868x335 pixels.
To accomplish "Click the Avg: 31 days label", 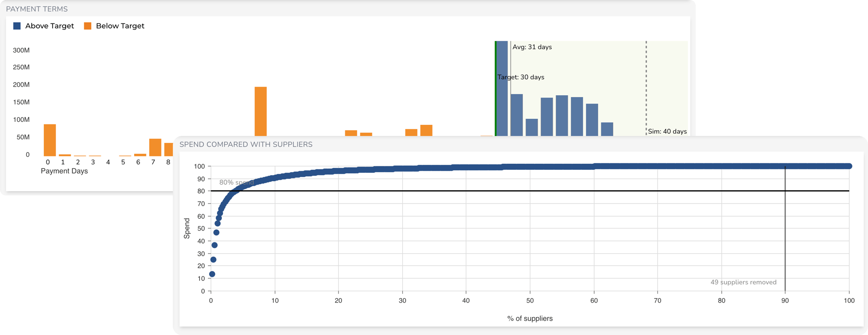I will pos(532,47).
